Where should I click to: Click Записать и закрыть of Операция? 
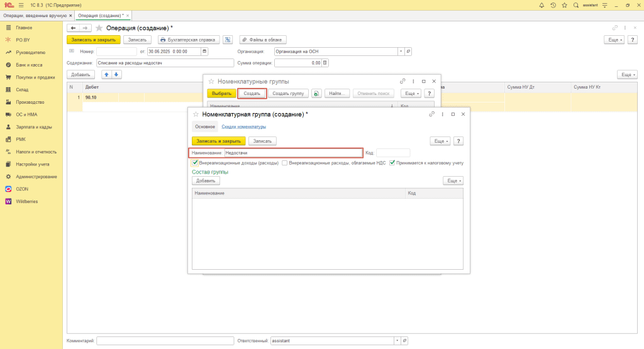94,40
